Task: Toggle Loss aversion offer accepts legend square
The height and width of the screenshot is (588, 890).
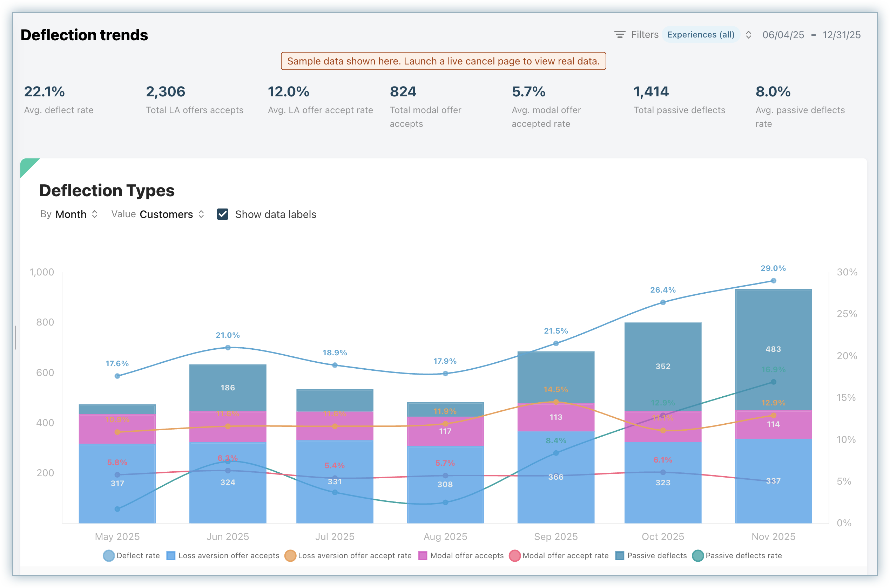Action: pyautogui.click(x=171, y=555)
